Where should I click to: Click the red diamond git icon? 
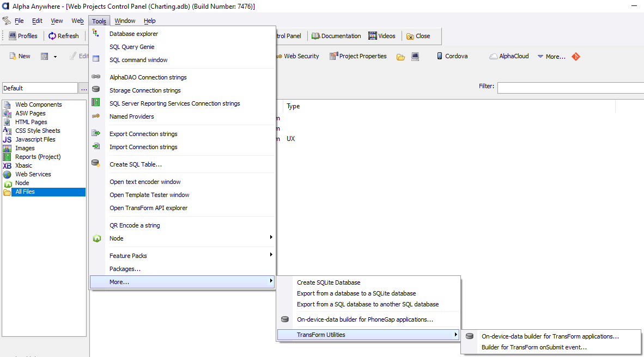[x=576, y=57]
